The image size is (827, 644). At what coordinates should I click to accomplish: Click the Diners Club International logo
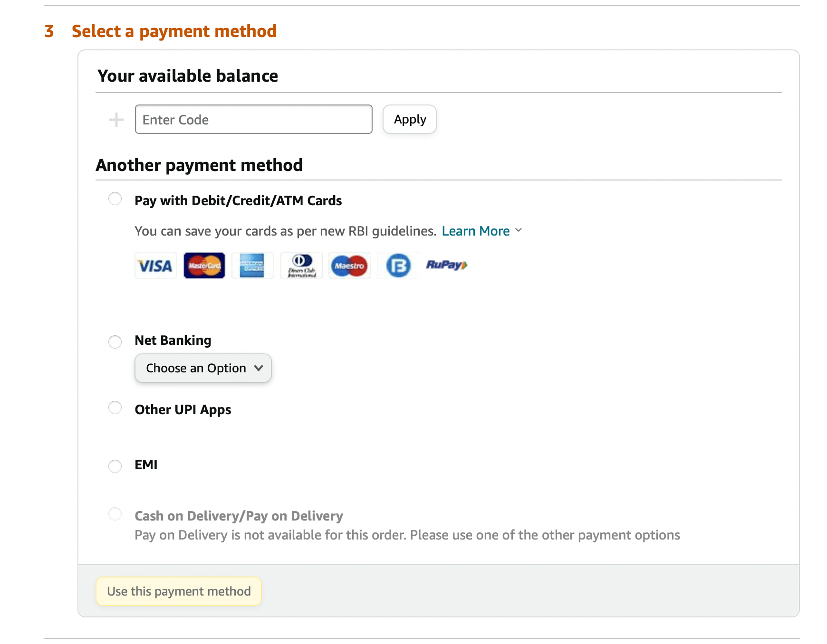[x=301, y=265]
